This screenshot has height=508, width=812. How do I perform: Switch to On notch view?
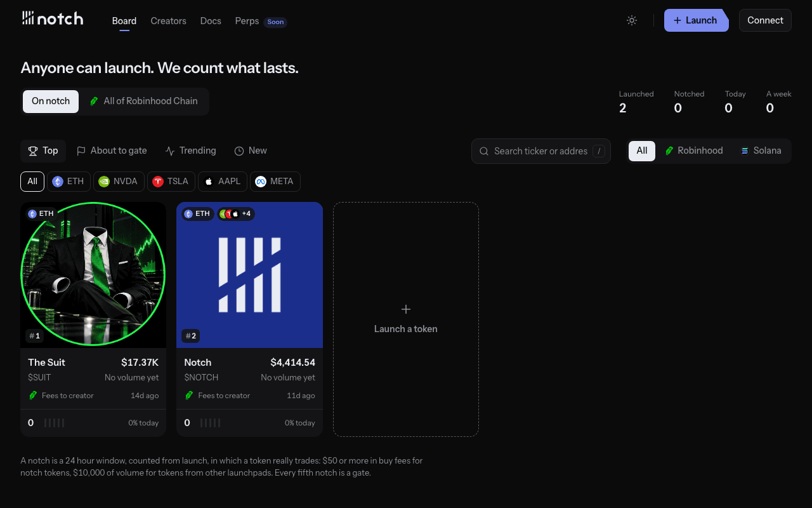[51, 102]
